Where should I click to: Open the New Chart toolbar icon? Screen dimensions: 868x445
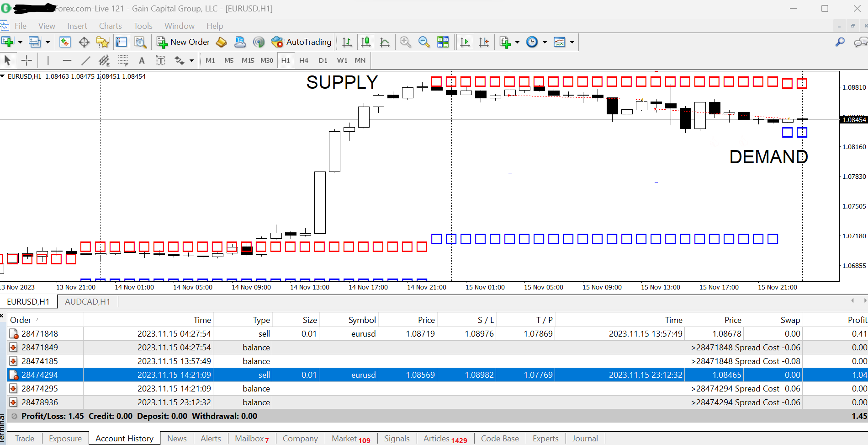7,42
